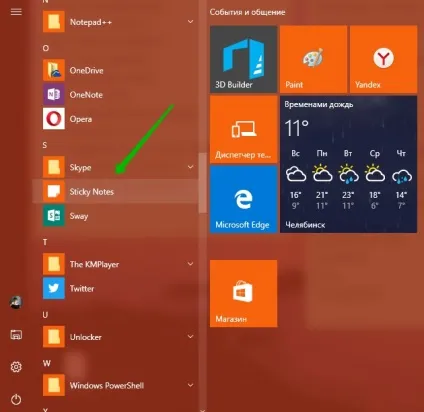Screen dimensions: 424x412
Task: Click the letter U group header
Action: pyautogui.click(x=45, y=315)
